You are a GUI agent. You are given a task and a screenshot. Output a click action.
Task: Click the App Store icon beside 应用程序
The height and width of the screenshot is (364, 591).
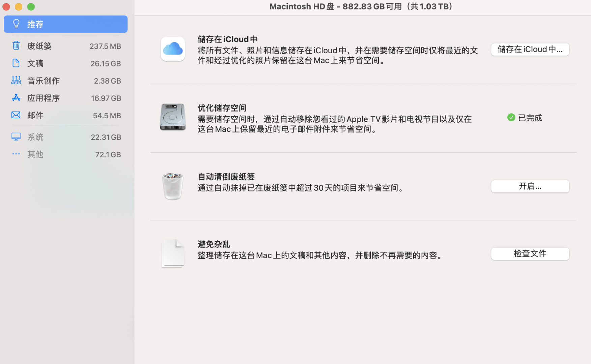[x=16, y=98]
